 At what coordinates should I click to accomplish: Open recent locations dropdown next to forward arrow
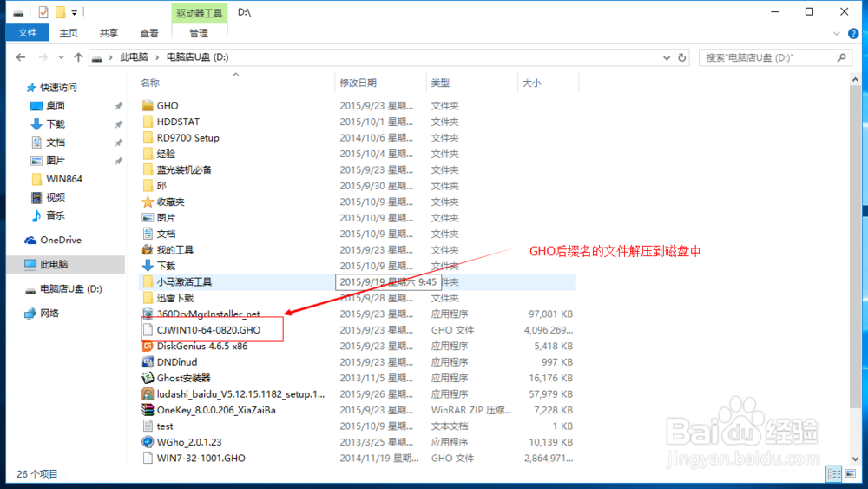pyautogui.click(x=61, y=57)
